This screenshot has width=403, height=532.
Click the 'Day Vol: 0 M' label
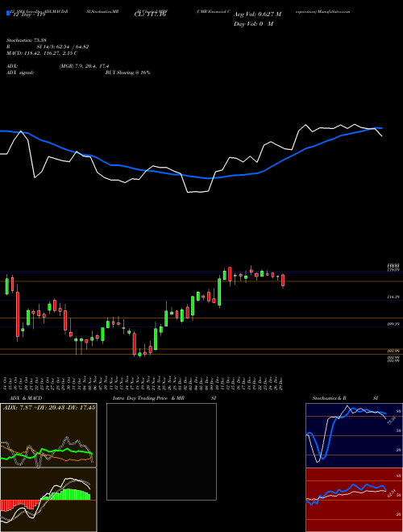point(253,24)
